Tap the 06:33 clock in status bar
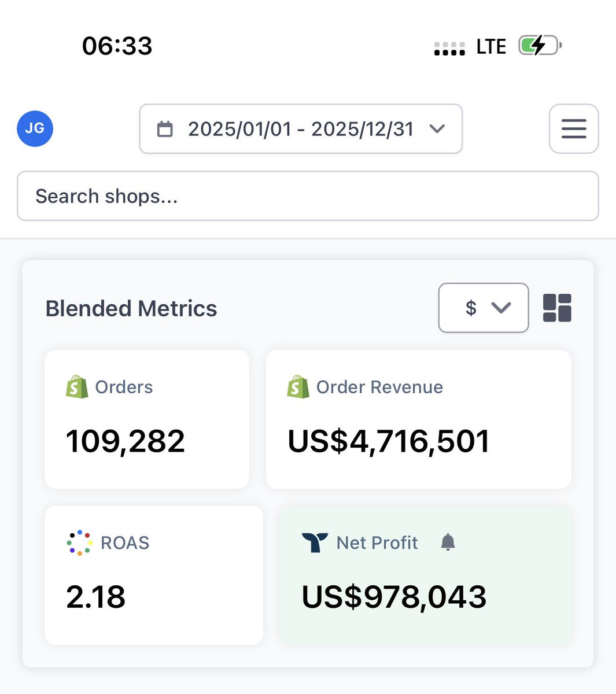The image size is (616, 694). coord(117,46)
